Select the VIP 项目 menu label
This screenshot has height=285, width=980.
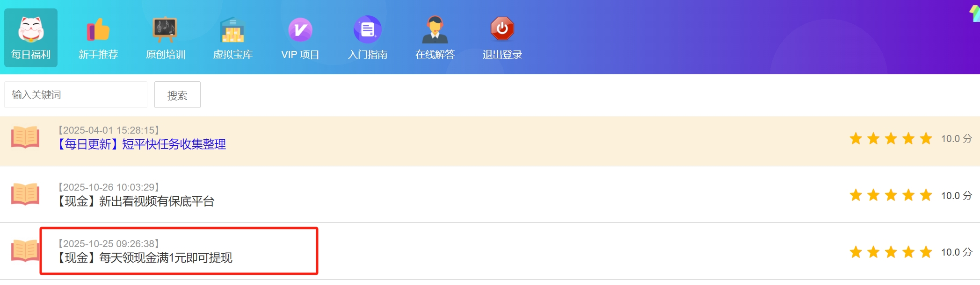click(x=300, y=55)
